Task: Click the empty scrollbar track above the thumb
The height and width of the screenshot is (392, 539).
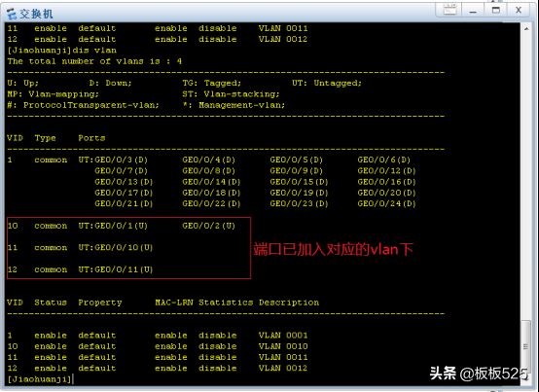Action: (x=526, y=177)
